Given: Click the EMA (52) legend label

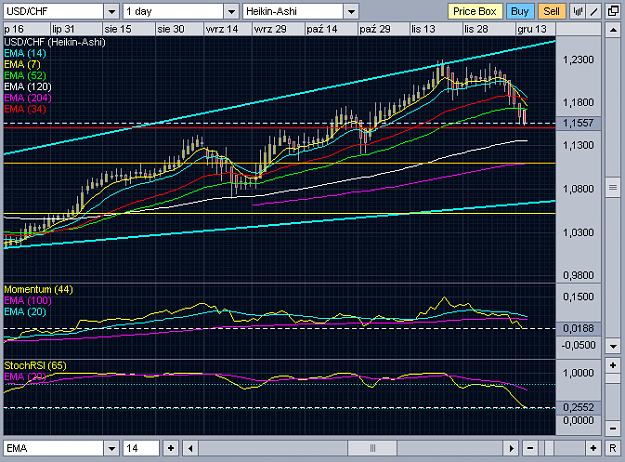Looking at the screenshot, I should (x=25, y=76).
